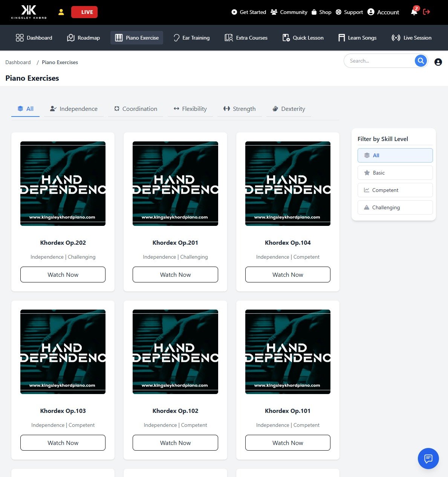This screenshot has width=448, height=477.
Task: Filter by Basic skill level
Action: [x=395, y=173]
